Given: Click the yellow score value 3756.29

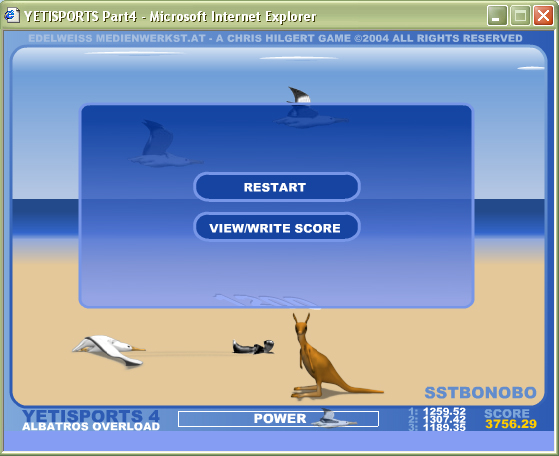Looking at the screenshot, I should (511, 424).
